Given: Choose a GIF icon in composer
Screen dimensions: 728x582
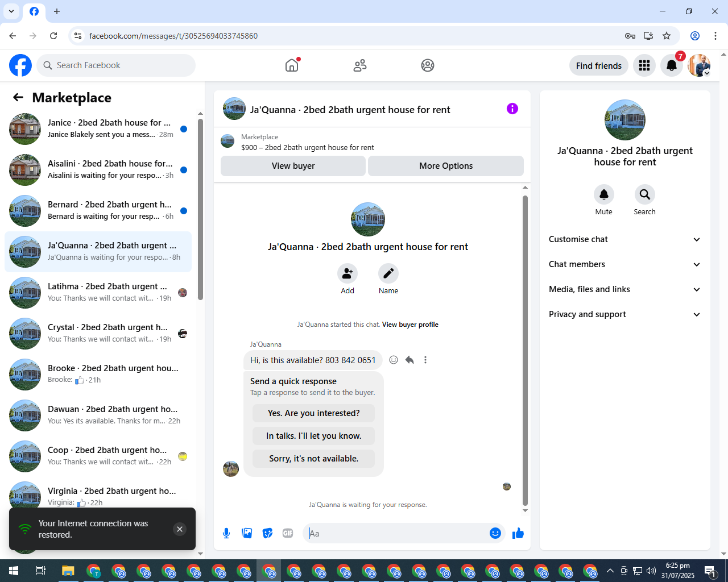Looking at the screenshot, I should pyautogui.click(x=288, y=533).
